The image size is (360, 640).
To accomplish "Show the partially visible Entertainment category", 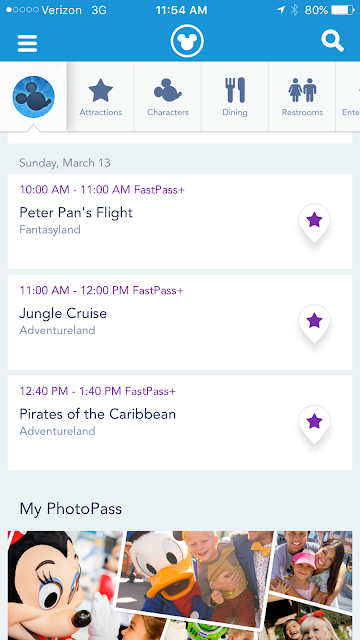I will click(x=348, y=97).
